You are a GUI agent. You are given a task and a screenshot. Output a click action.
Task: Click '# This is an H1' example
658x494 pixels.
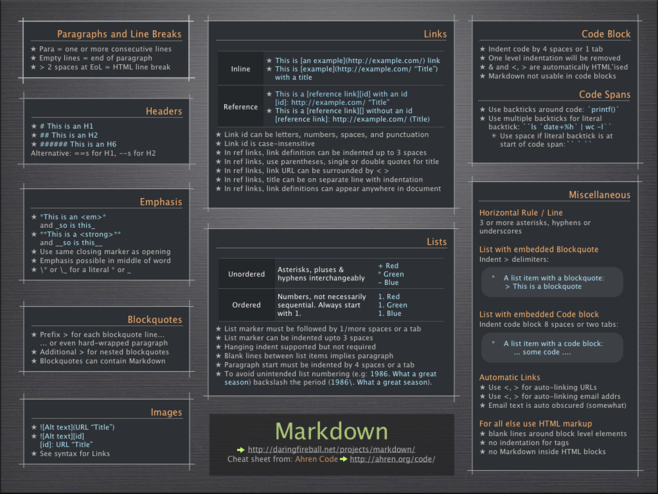click(x=66, y=126)
